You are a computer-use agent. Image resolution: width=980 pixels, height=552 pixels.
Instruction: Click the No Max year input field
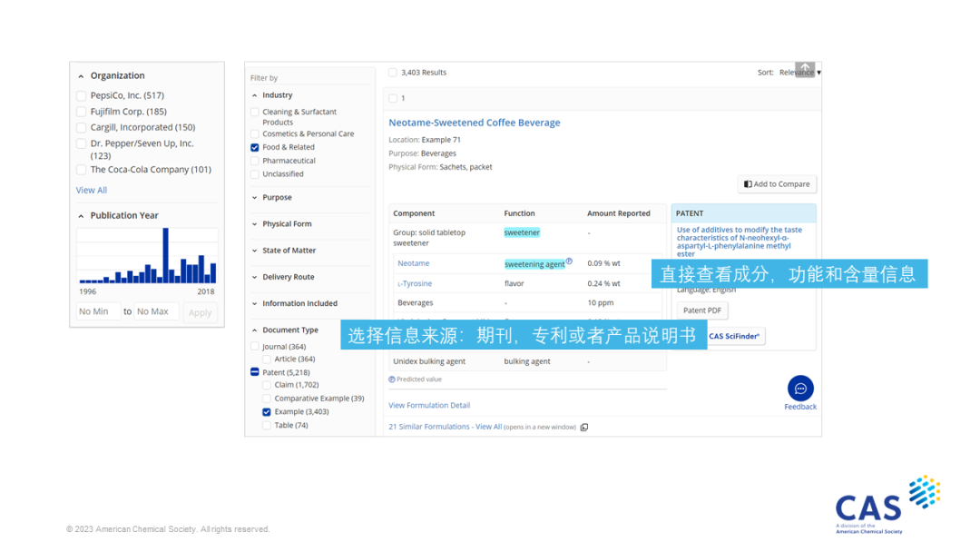coord(156,311)
